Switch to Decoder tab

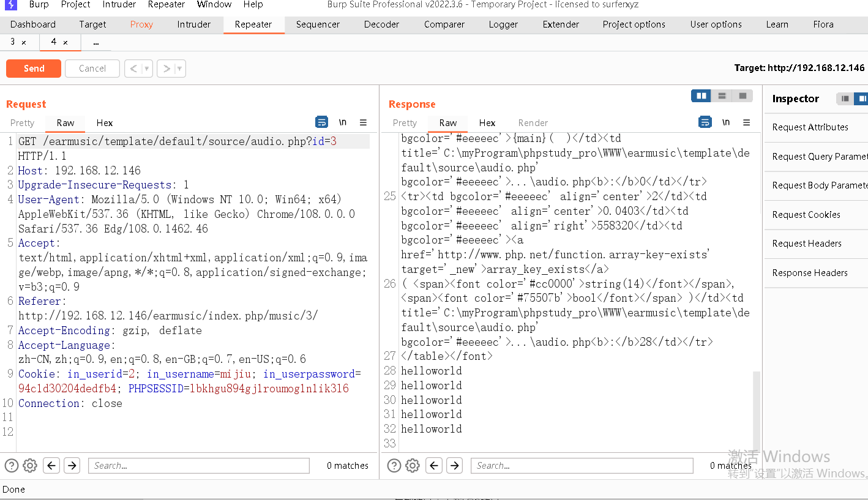[x=381, y=24]
